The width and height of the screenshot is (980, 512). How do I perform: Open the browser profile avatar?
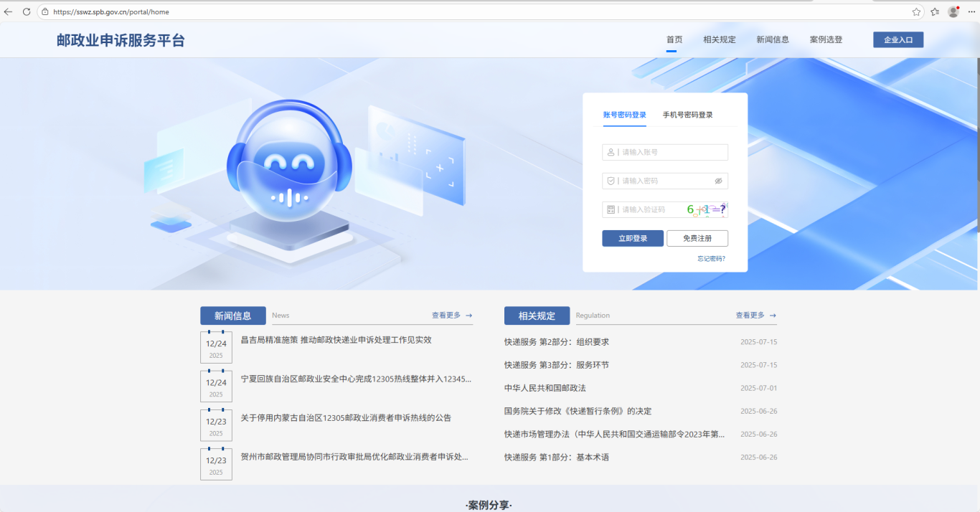tap(953, 11)
